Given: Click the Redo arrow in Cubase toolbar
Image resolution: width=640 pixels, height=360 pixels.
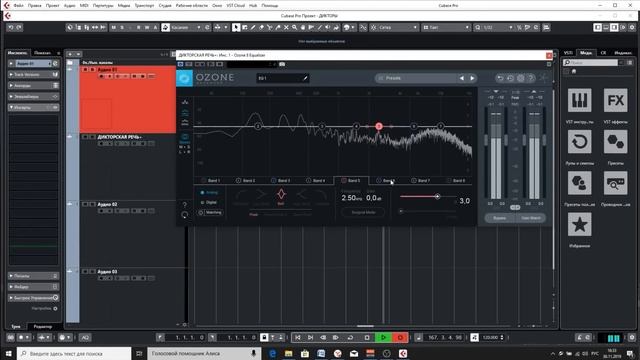Looking at the screenshot, I should (19, 27).
